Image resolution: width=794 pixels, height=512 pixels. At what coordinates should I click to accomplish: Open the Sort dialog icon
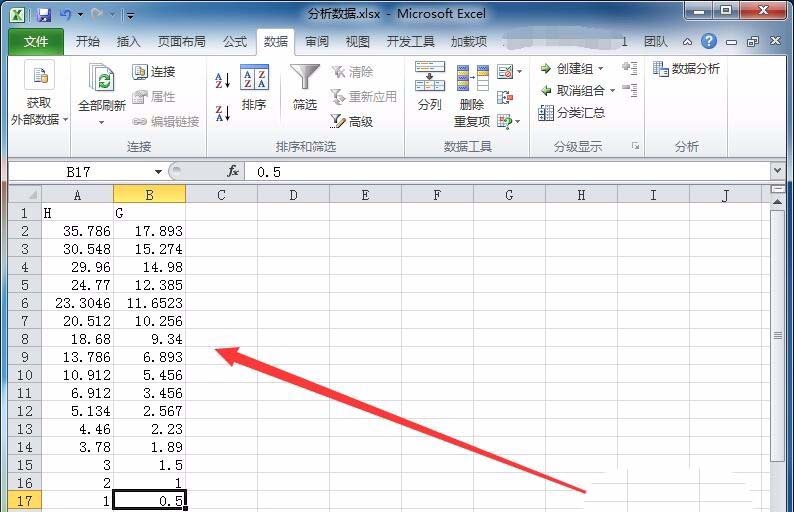(x=254, y=77)
